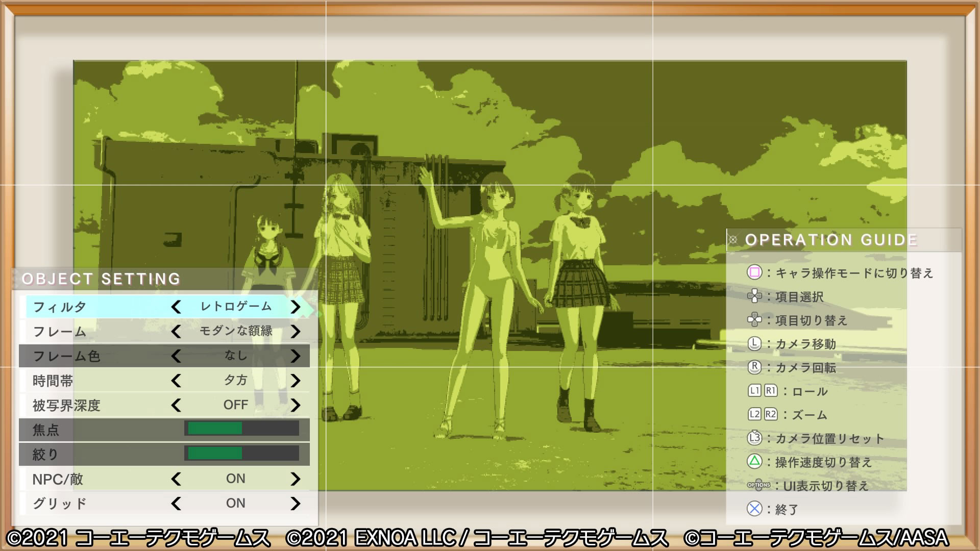The width and height of the screenshot is (980, 551).
Task: Click the square button icon for character mode
Action: click(754, 272)
